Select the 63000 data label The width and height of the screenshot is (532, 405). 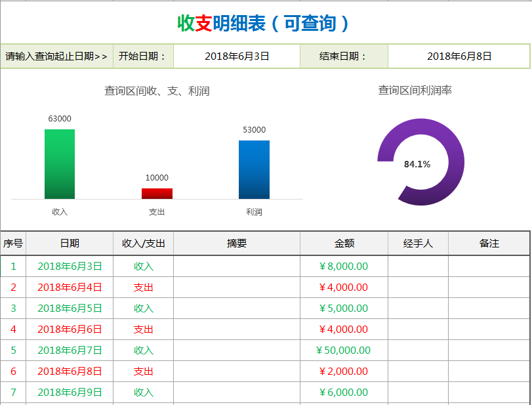(x=60, y=118)
